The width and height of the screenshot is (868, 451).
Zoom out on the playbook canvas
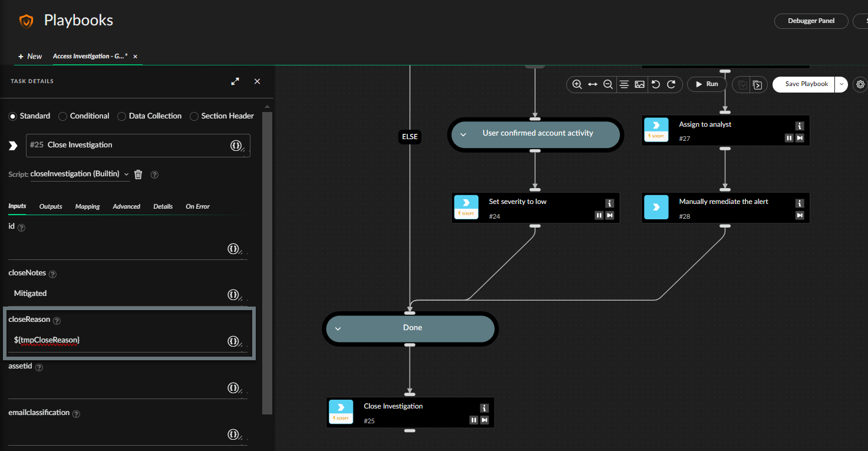pos(608,84)
